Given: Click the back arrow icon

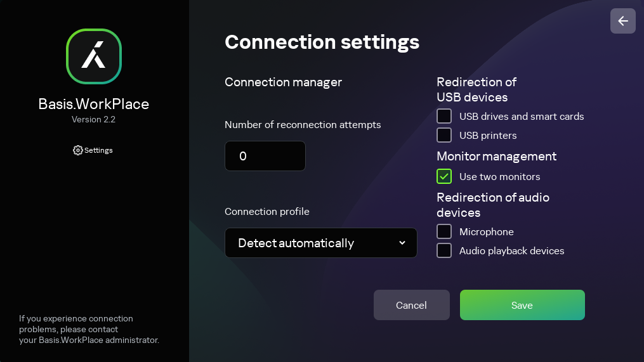Looking at the screenshot, I should click(x=623, y=21).
